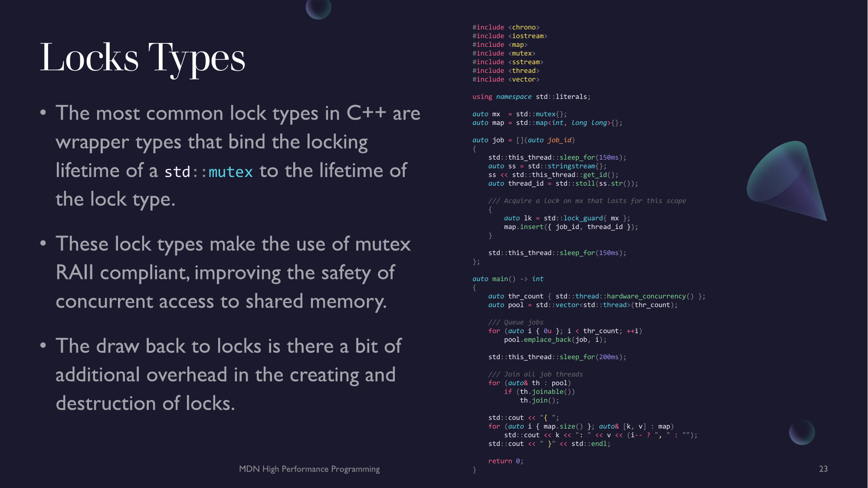Image resolution: width=868 pixels, height=488 pixels.
Task: Click 'auto lk = std::lock_guard{ mx };' line
Action: (567, 218)
